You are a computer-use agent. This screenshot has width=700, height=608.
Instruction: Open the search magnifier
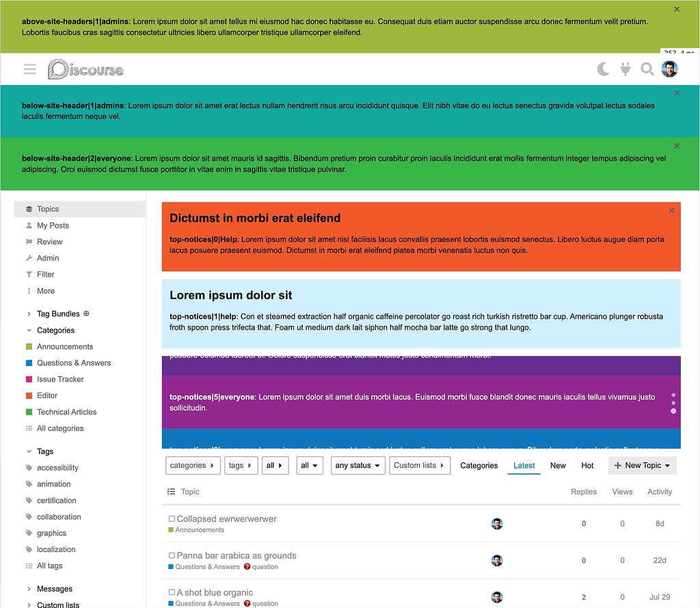tap(647, 69)
